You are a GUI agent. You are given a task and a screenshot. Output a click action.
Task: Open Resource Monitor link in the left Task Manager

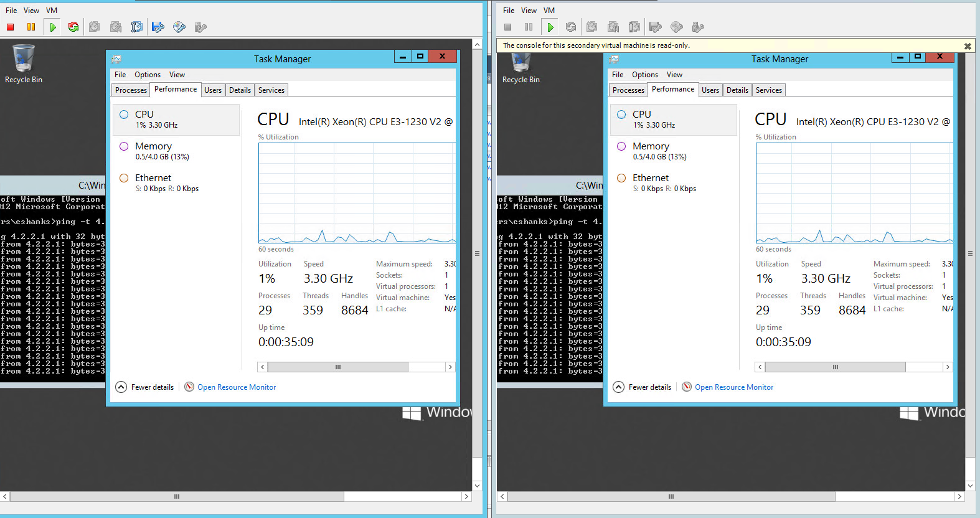(x=236, y=387)
